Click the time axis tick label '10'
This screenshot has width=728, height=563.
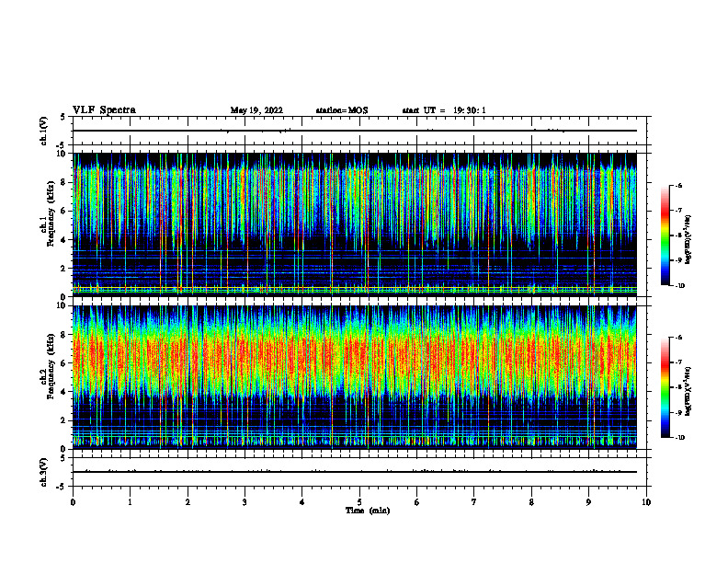coord(646,502)
